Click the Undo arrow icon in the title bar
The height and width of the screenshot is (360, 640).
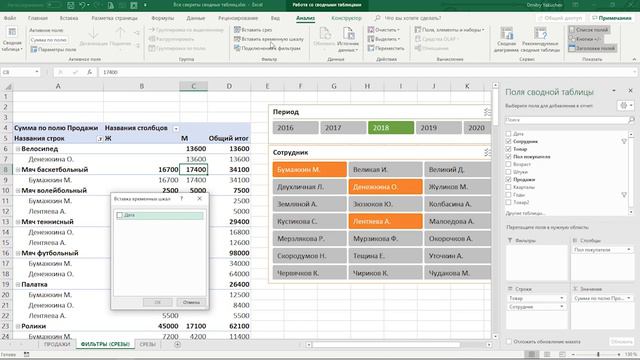(x=82, y=5)
